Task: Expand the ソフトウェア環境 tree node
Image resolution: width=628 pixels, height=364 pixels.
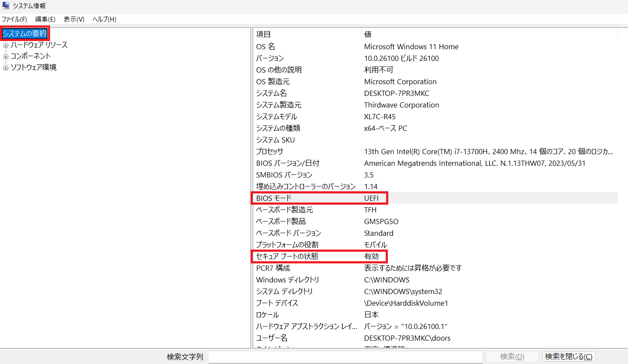Action: (6, 68)
